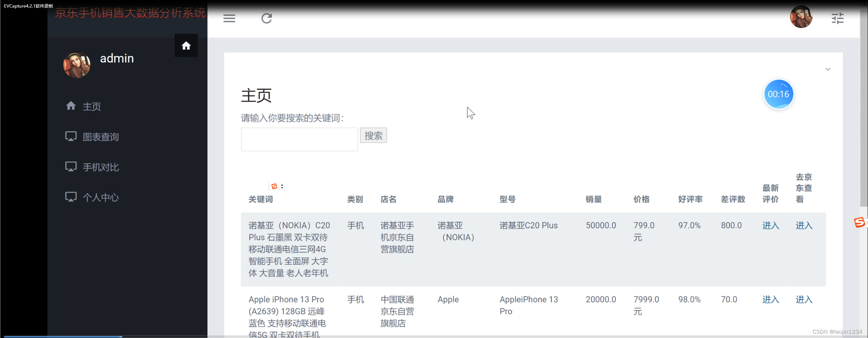The height and width of the screenshot is (338, 868).
Task: Click the keyword search input field
Action: point(299,139)
